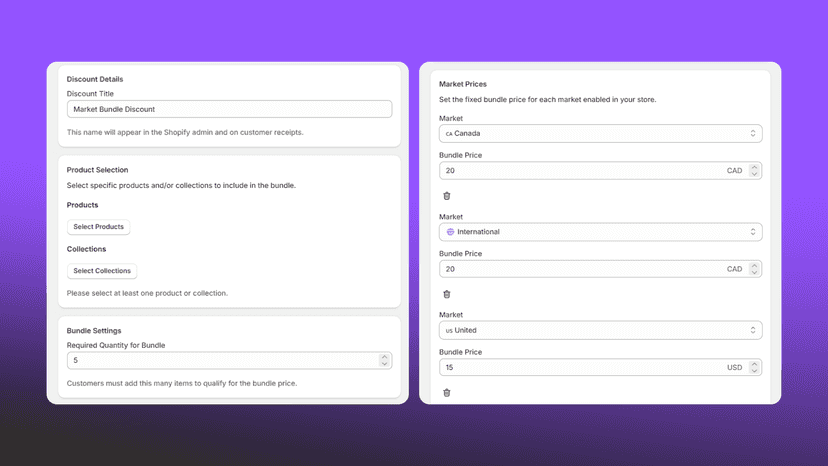
Task: Focus the Required Quantity for Bundle field
Action: [x=229, y=360]
